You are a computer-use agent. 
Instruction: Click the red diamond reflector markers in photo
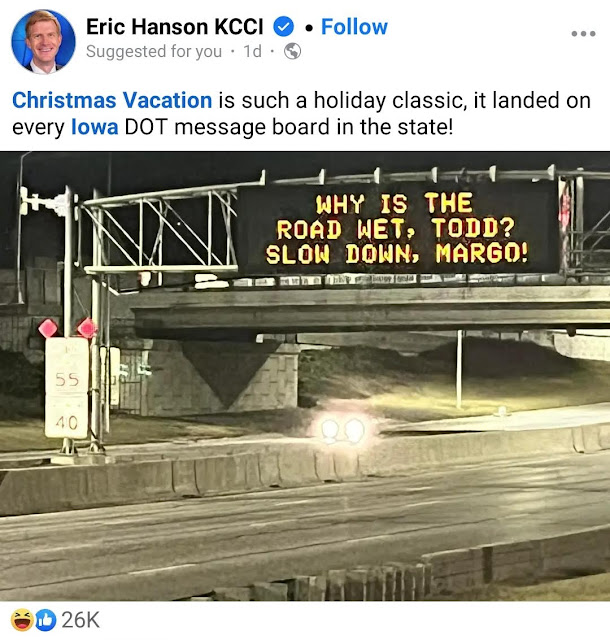pos(68,328)
